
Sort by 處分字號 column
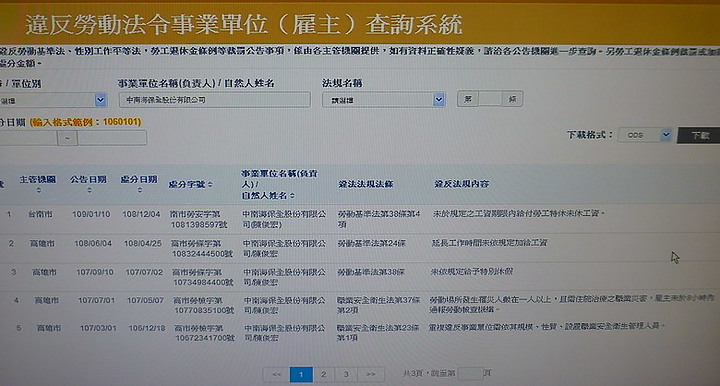click(190, 185)
